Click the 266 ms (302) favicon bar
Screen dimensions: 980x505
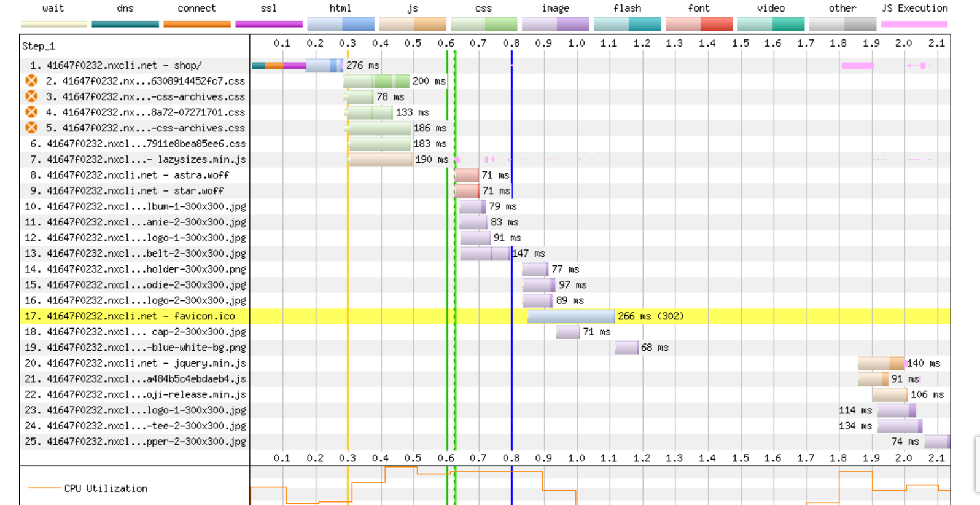coord(571,316)
